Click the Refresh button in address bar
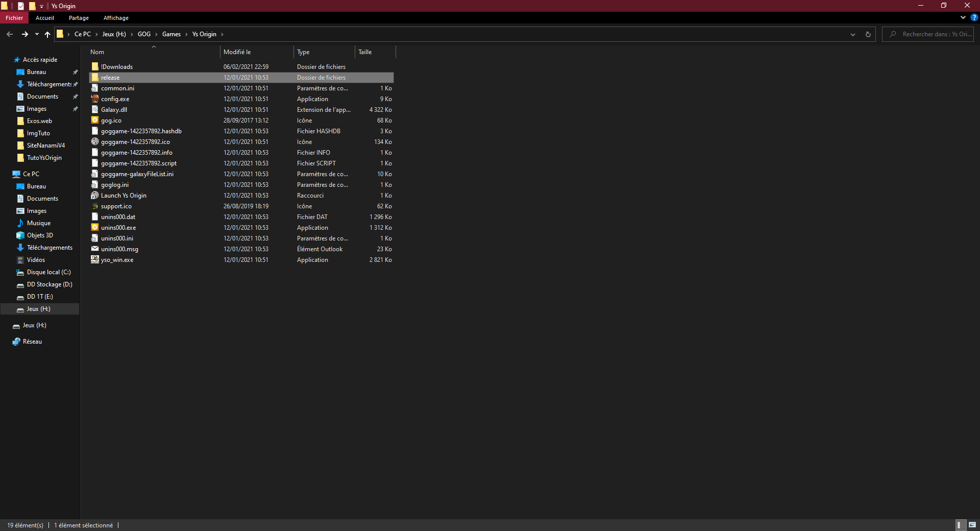980x531 pixels. [868, 34]
